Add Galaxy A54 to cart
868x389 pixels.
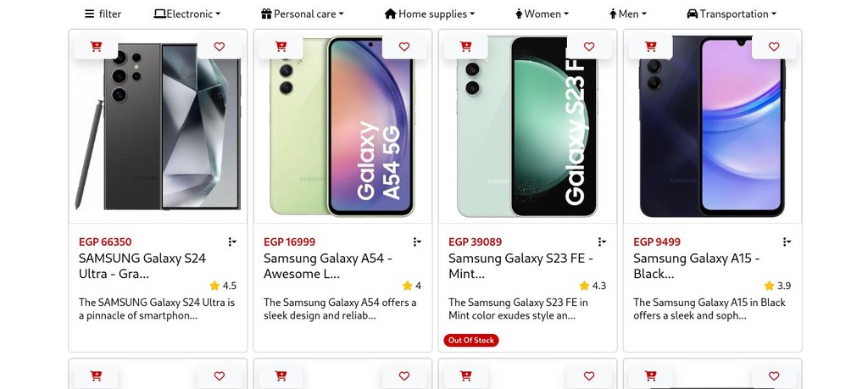pos(281,47)
